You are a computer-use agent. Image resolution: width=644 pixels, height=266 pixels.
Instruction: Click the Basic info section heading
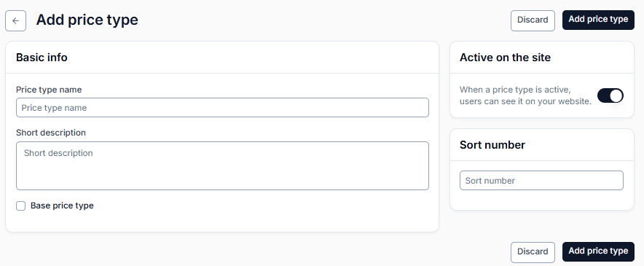point(42,57)
